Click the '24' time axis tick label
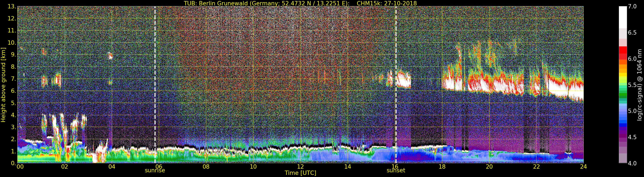 583,167
